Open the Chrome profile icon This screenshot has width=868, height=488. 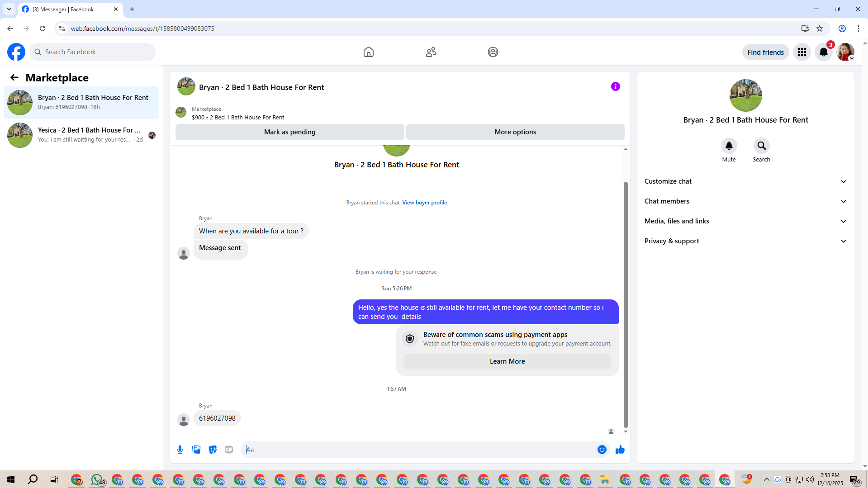pos(842,28)
